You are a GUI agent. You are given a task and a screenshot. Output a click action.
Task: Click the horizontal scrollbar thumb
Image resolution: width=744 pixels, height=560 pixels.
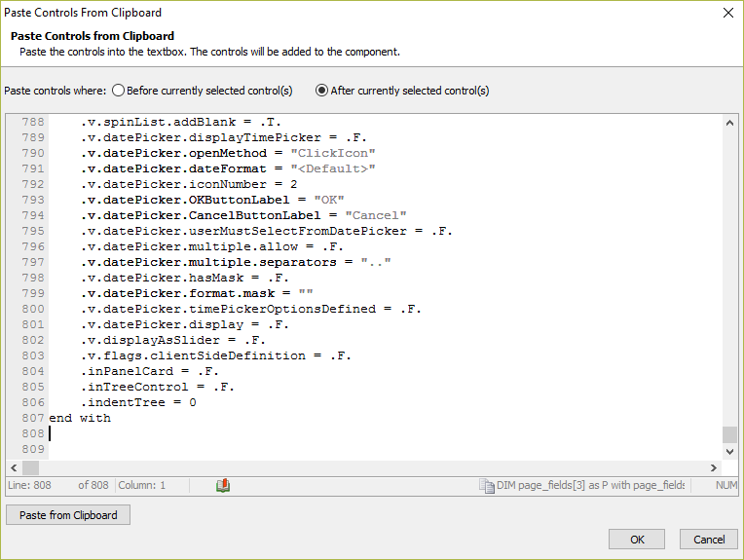31,467
